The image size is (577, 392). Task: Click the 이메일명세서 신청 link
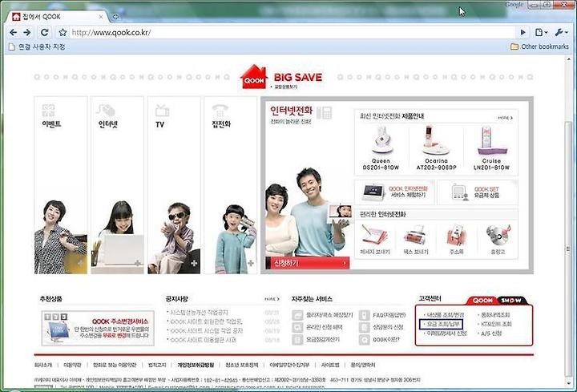point(446,333)
